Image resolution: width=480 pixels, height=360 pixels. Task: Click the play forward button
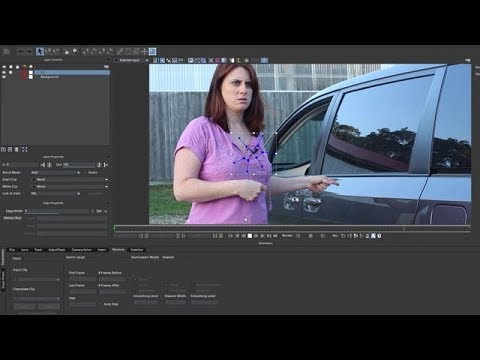pyautogui.click(x=262, y=236)
